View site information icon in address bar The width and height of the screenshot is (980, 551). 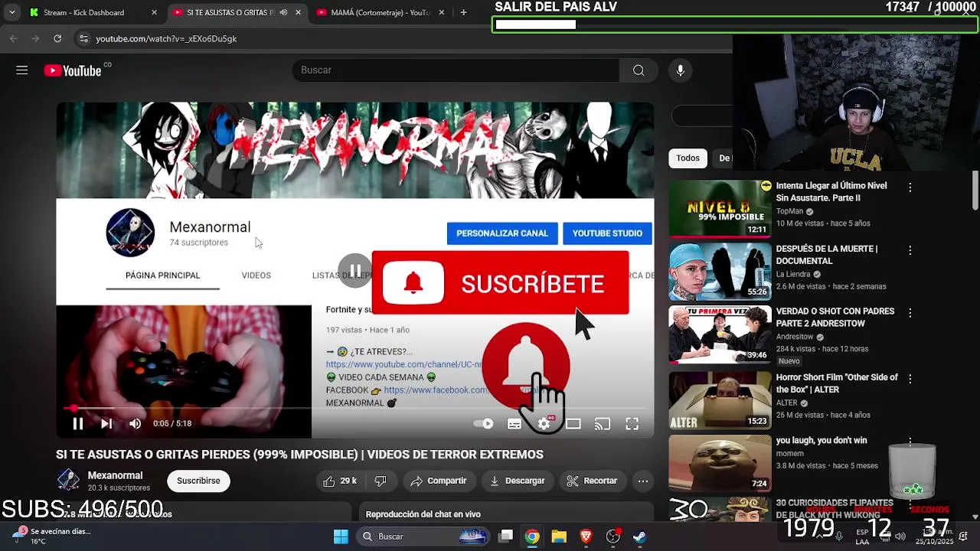(x=83, y=38)
